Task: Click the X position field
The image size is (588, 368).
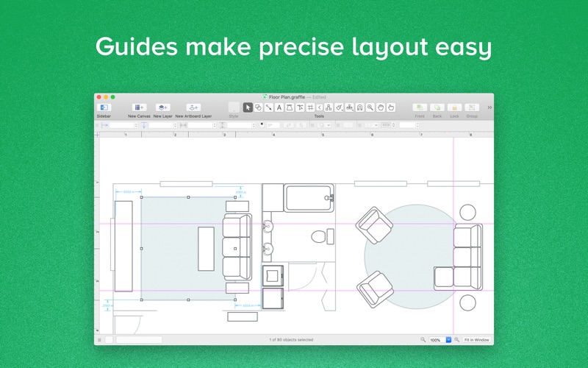Action: (x=121, y=125)
